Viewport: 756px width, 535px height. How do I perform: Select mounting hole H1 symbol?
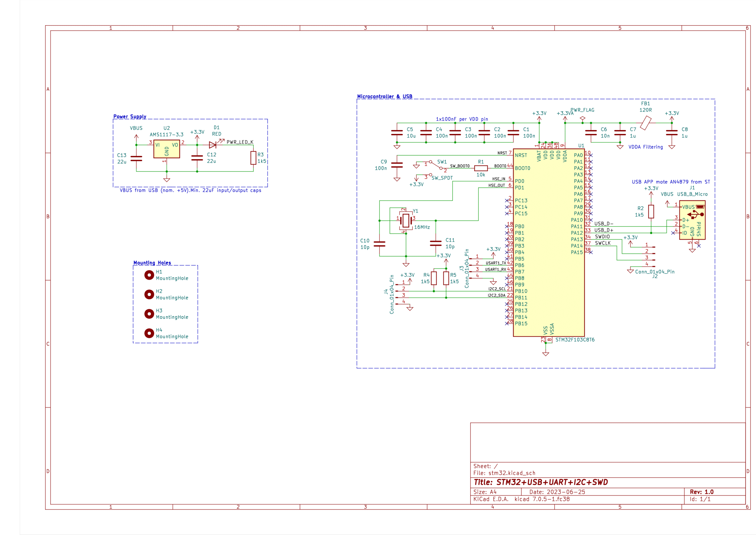(x=149, y=274)
